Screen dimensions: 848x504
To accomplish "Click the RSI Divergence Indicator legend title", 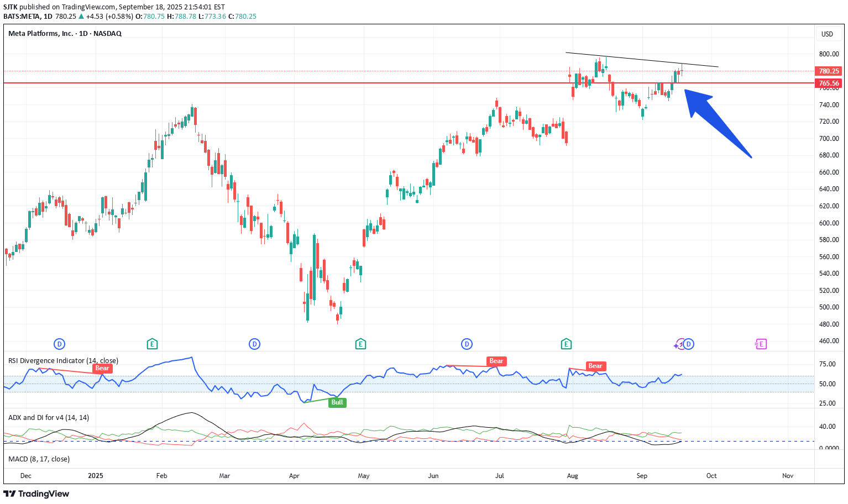I will pyautogui.click(x=63, y=361).
